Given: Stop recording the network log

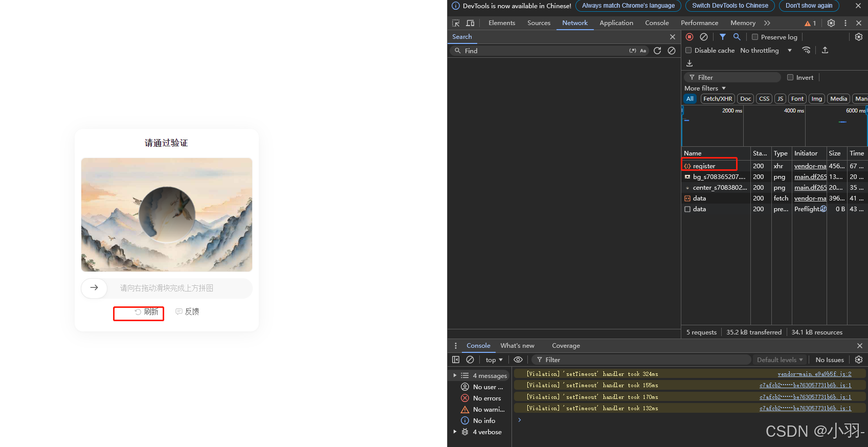Looking at the screenshot, I should (689, 37).
